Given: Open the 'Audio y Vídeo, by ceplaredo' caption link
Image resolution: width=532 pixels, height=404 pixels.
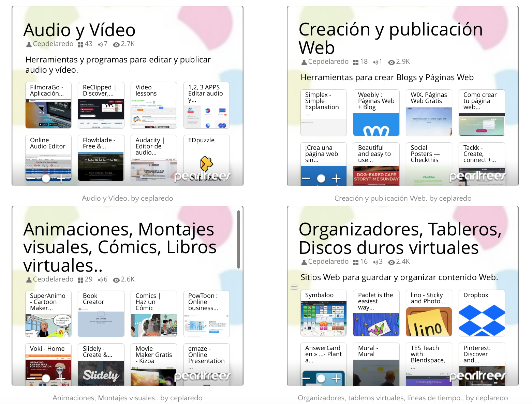Looking at the screenshot, I should pos(127,198).
